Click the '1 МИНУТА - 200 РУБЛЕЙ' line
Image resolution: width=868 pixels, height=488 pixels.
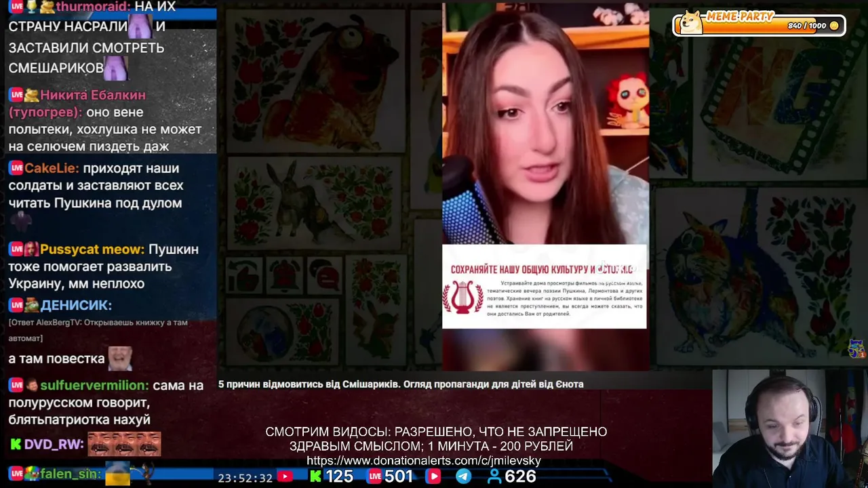(501, 446)
